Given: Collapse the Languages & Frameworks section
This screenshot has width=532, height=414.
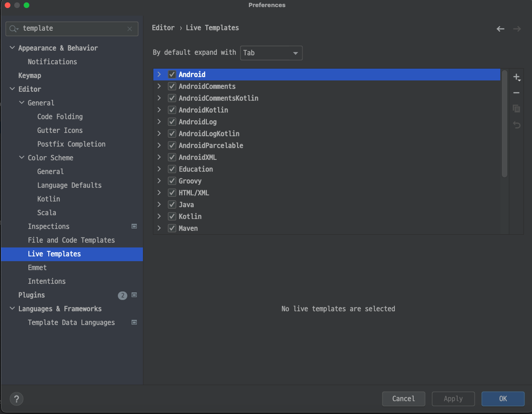Looking at the screenshot, I should (x=12, y=308).
